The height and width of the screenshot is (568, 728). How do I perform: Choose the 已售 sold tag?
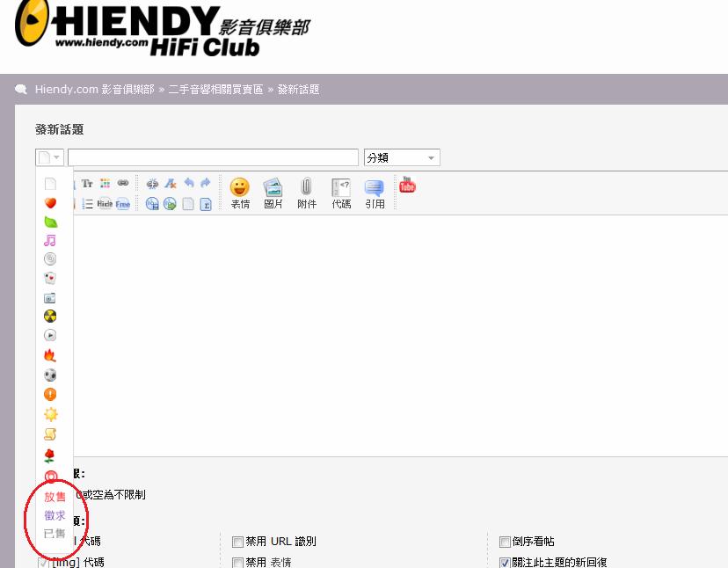(x=55, y=533)
